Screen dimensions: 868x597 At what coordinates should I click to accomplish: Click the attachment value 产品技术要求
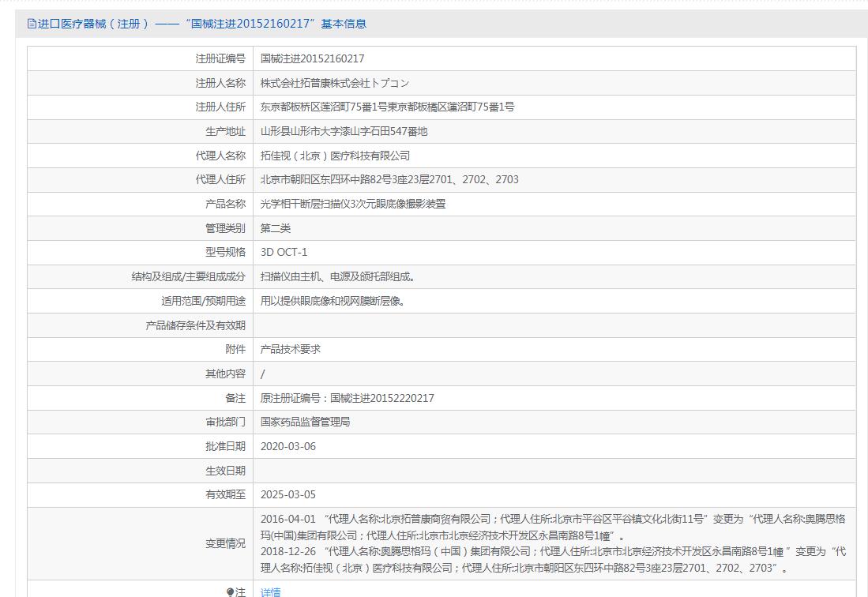tap(291, 349)
